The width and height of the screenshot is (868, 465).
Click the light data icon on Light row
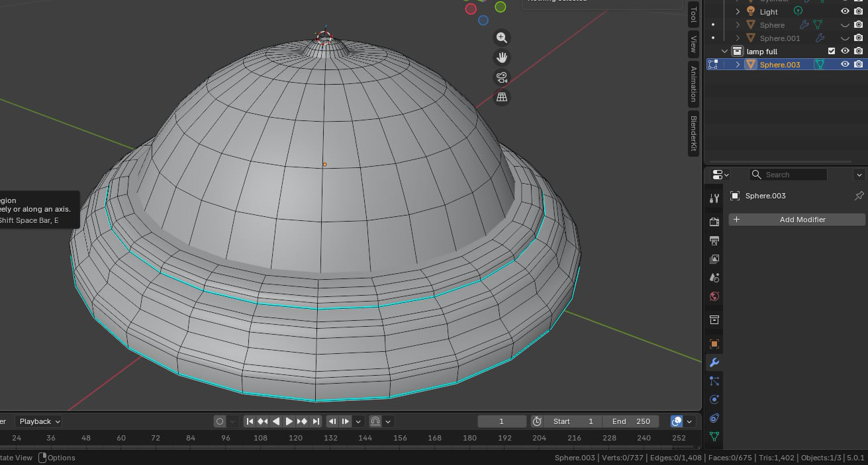[798, 11]
